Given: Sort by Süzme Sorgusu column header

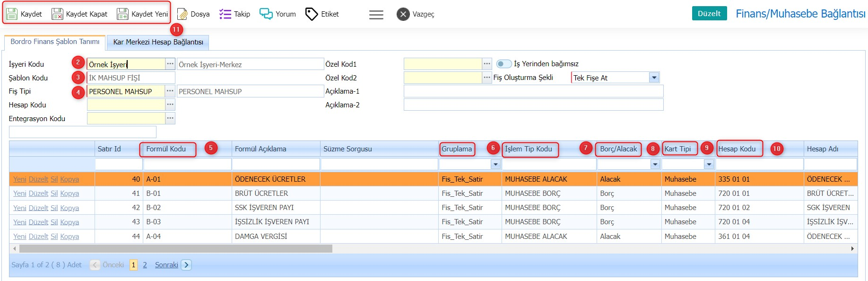Looking at the screenshot, I should (347, 149).
